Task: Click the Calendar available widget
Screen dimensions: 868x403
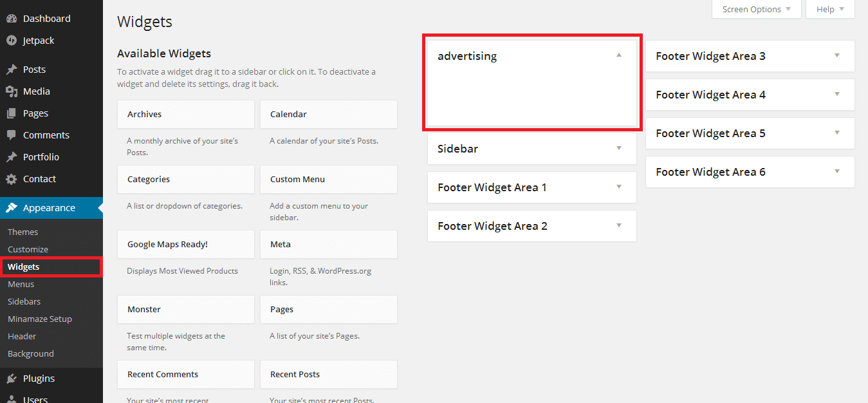Action: [x=328, y=114]
